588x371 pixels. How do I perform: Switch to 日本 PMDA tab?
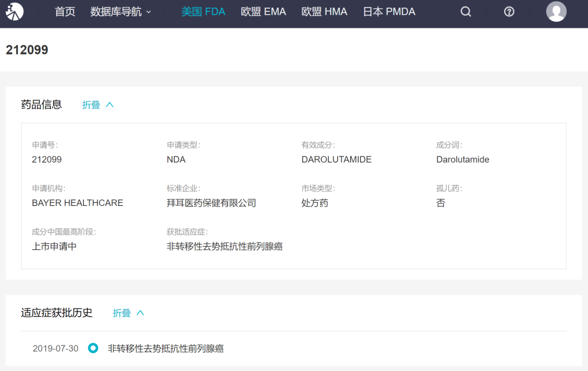(389, 11)
